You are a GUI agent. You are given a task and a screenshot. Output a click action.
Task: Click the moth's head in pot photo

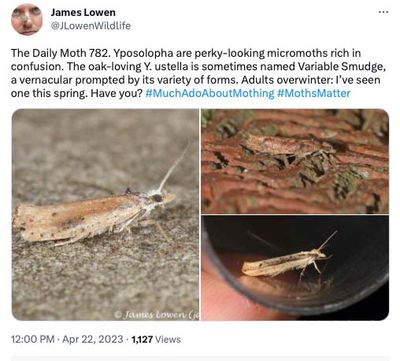coord(320,254)
